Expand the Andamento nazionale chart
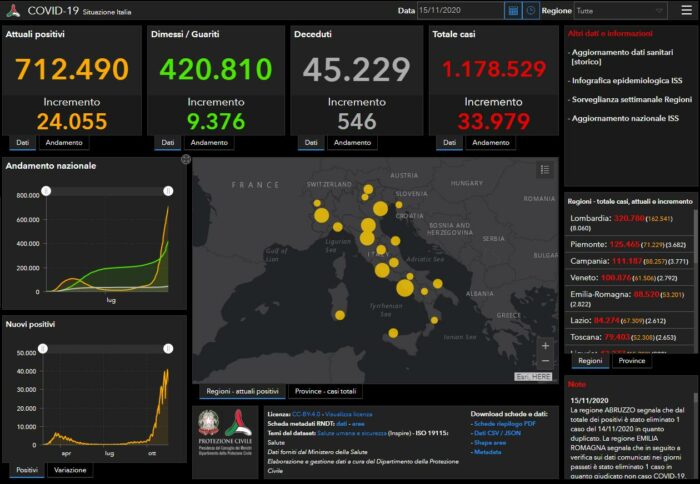This screenshot has height=484, width=700. tap(185, 160)
